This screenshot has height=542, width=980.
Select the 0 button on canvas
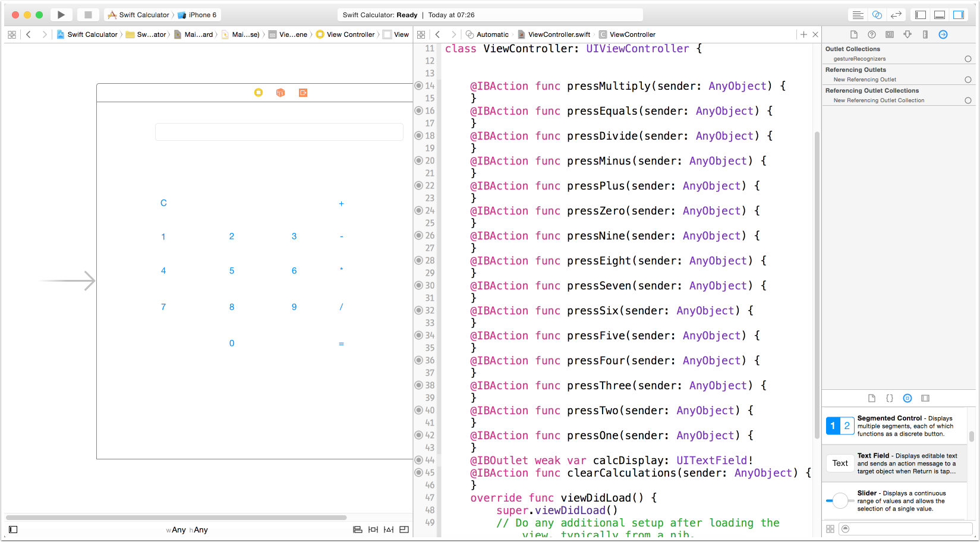232,344
